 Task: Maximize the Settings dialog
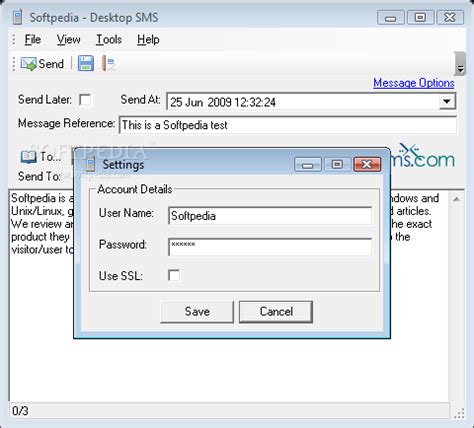337,164
